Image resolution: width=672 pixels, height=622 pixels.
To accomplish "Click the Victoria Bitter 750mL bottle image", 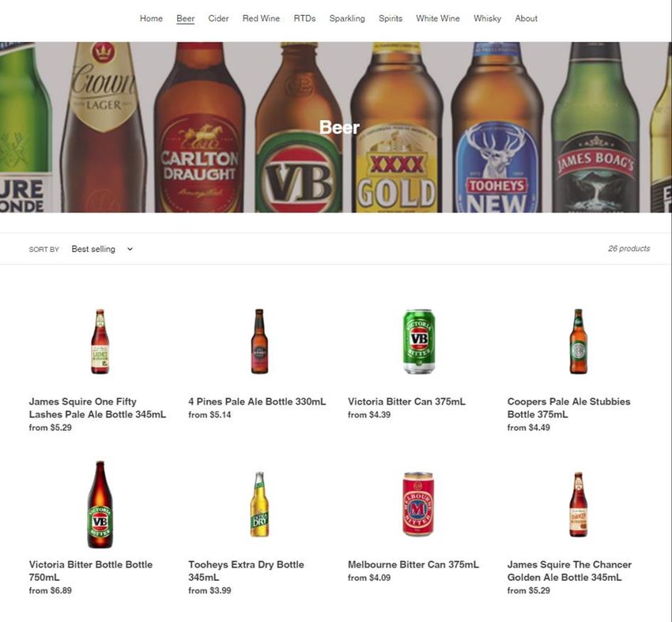I will [x=100, y=504].
